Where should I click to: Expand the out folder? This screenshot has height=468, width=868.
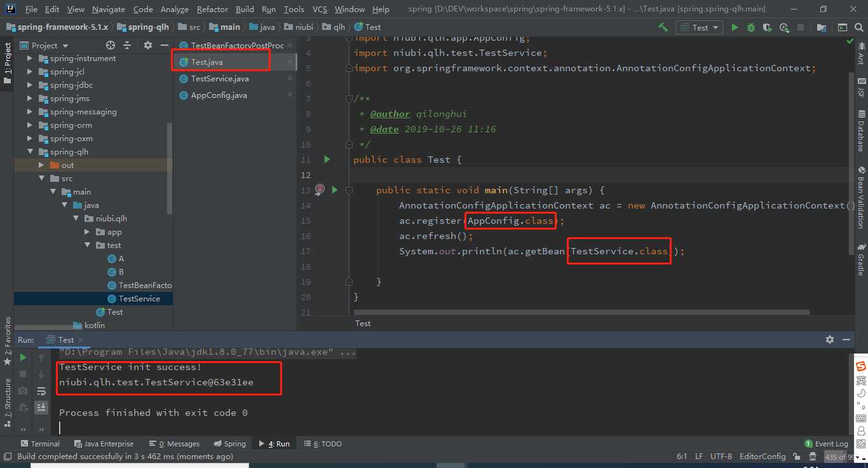tap(41, 165)
